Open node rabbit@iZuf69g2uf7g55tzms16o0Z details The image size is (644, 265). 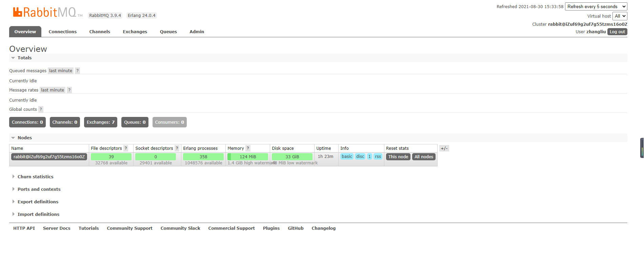coord(49,157)
